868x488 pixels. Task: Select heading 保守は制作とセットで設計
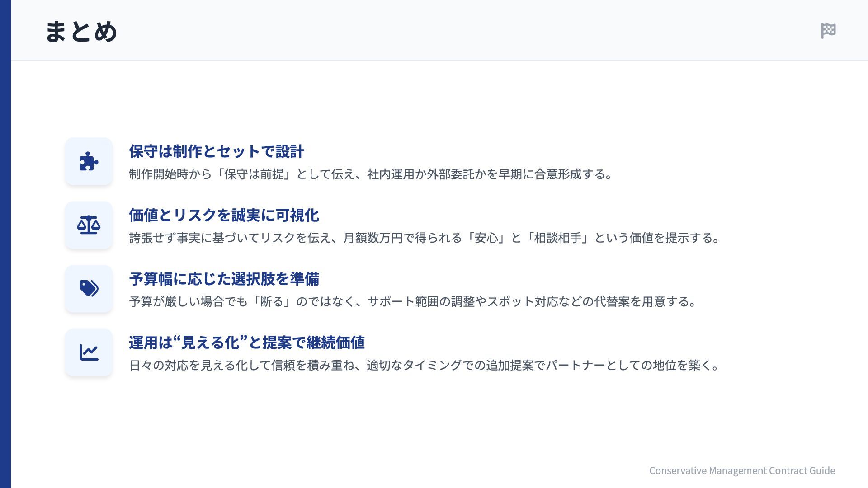pyautogui.click(x=217, y=151)
